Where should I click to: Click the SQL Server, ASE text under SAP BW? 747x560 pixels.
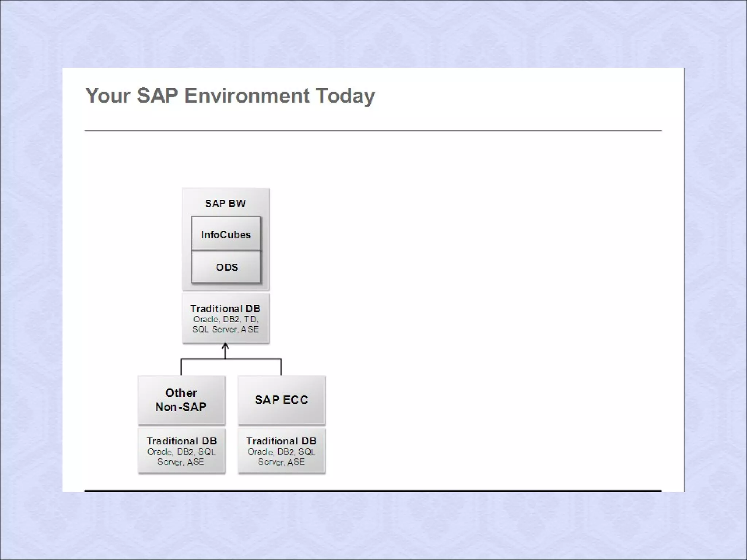coord(226,330)
